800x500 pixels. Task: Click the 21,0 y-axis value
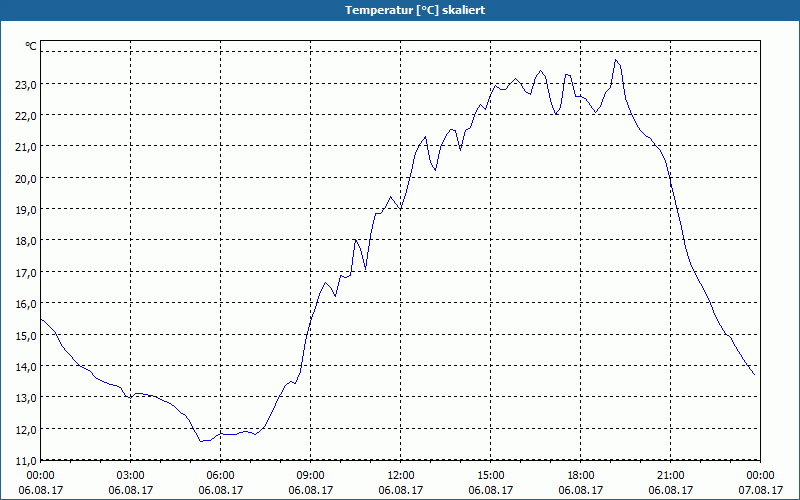[26, 147]
